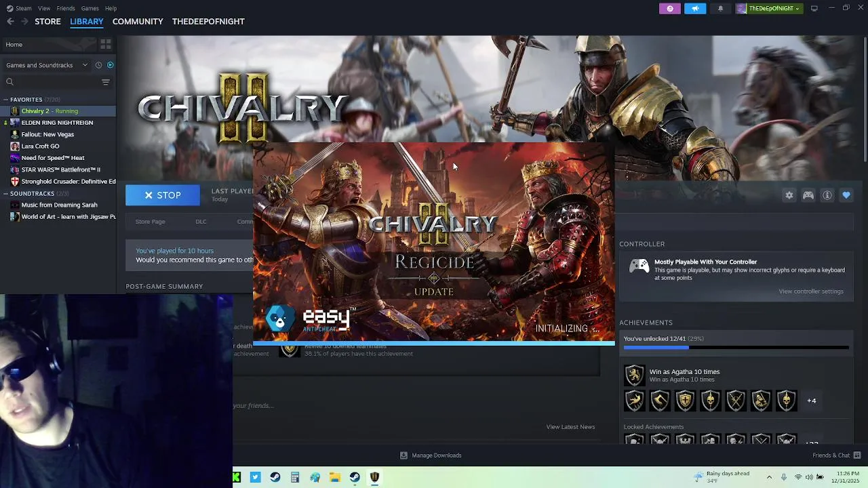Open Chivalry 2 settings gear
This screenshot has width=868, height=488.
point(789,195)
